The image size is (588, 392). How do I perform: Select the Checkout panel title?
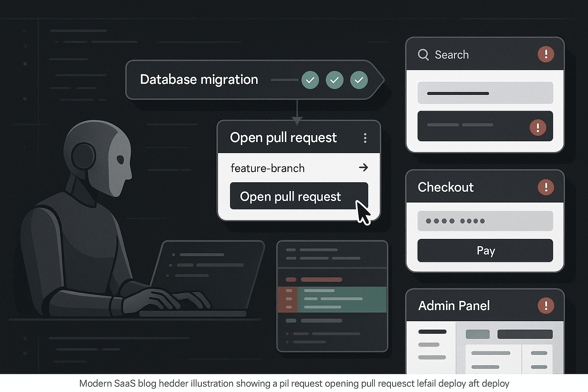pyautogui.click(x=446, y=187)
